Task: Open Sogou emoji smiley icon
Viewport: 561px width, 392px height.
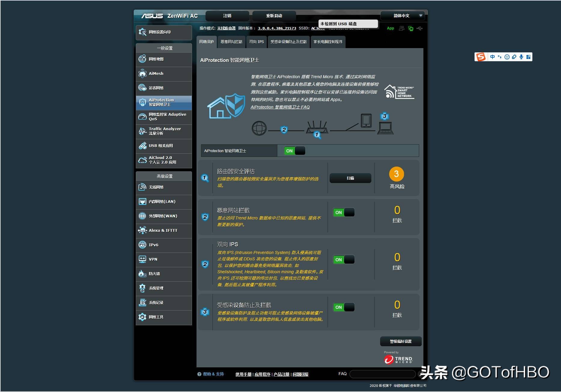Action: point(507,57)
